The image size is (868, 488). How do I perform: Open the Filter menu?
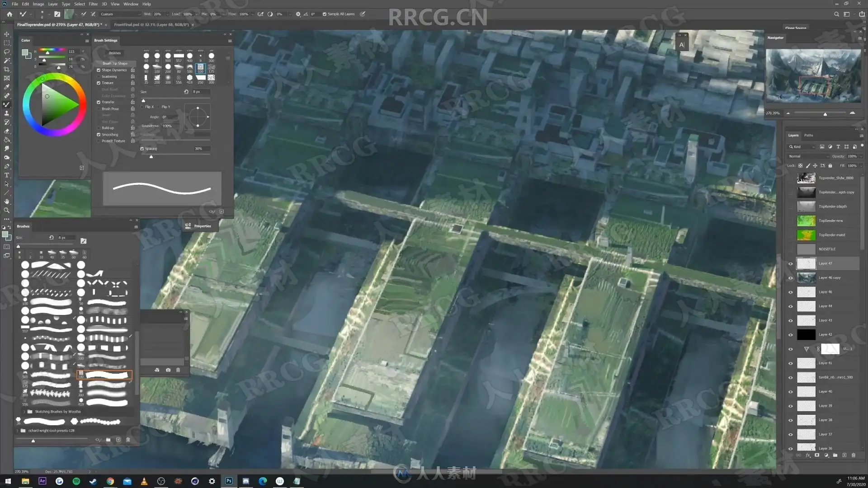[x=93, y=4]
